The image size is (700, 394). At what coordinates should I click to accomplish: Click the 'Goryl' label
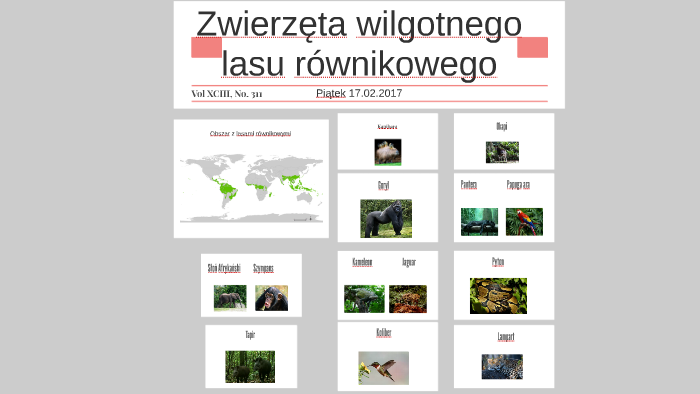[x=383, y=186]
